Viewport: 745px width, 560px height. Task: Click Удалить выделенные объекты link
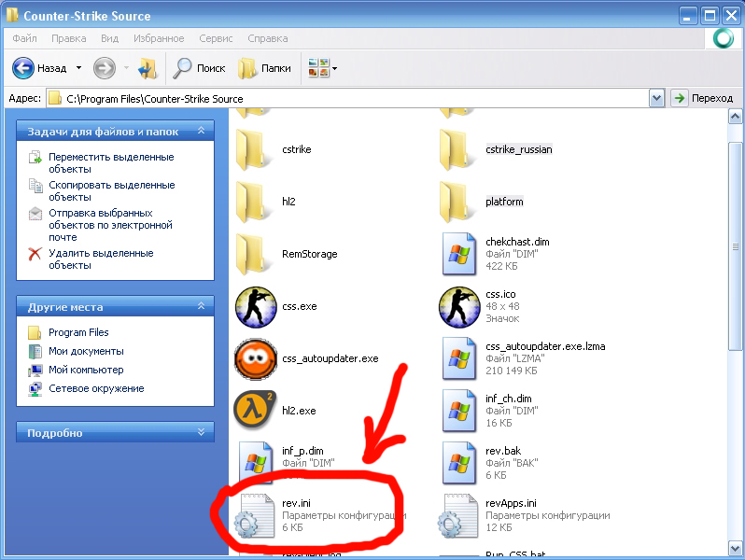pos(101,259)
